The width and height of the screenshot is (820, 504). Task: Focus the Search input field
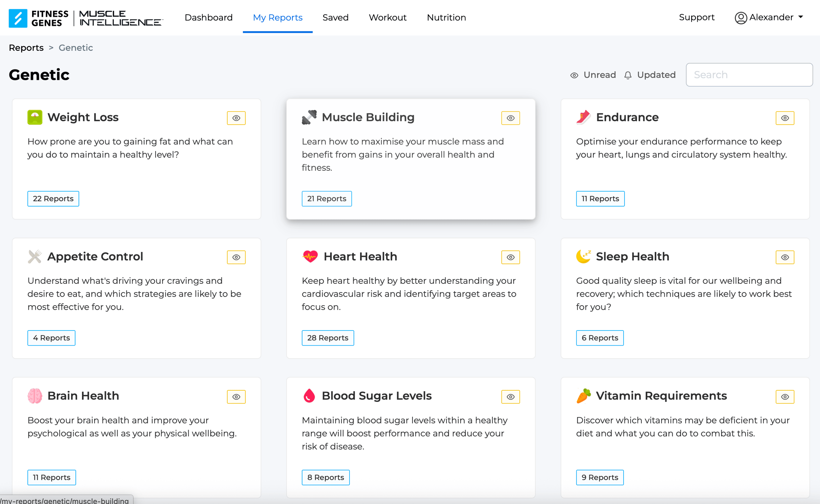[749, 75]
